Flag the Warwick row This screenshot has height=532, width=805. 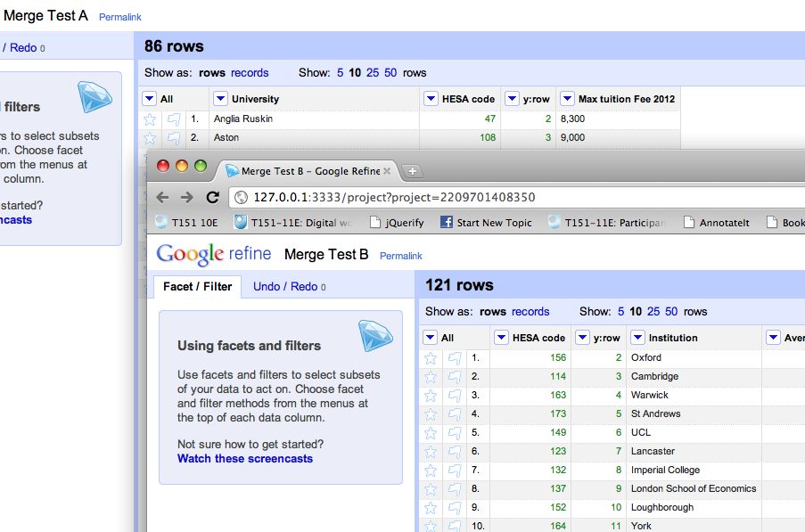(x=455, y=396)
